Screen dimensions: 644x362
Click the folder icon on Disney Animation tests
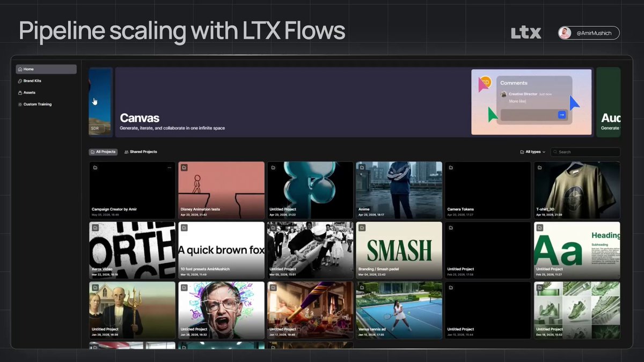(184, 168)
